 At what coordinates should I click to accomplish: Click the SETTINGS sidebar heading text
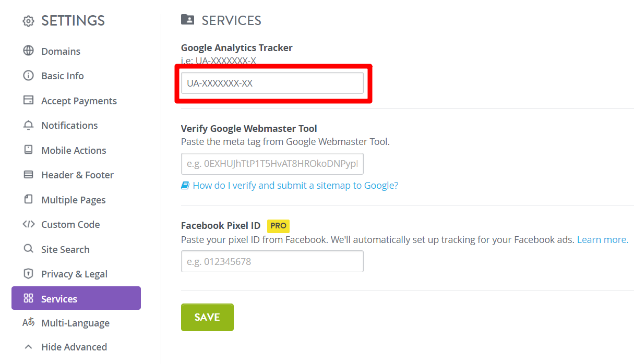click(73, 21)
